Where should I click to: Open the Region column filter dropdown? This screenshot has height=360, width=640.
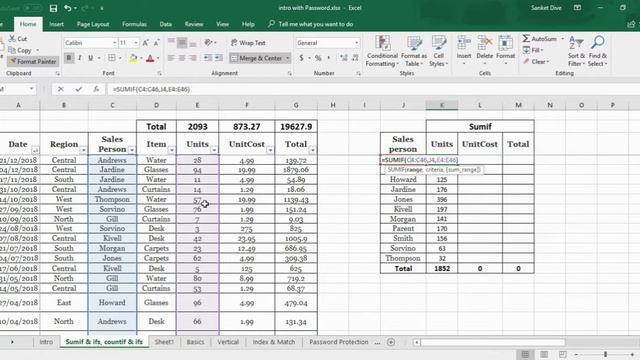click(x=83, y=150)
